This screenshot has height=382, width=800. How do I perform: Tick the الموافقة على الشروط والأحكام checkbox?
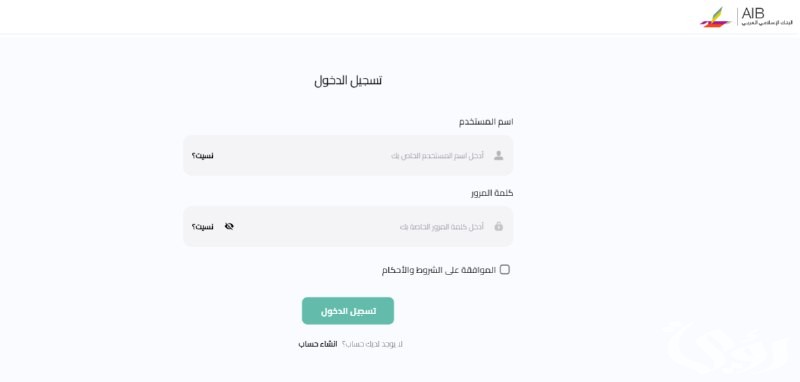pos(505,270)
